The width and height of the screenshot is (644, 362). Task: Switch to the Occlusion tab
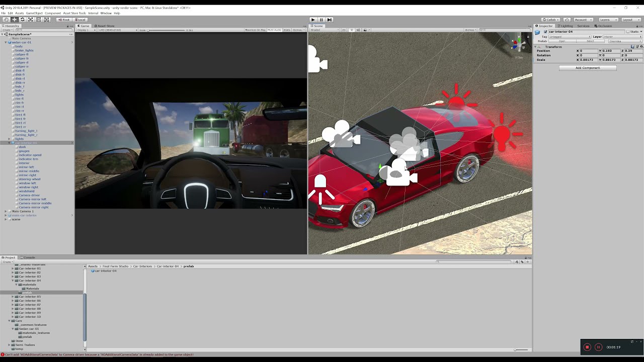click(603, 26)
